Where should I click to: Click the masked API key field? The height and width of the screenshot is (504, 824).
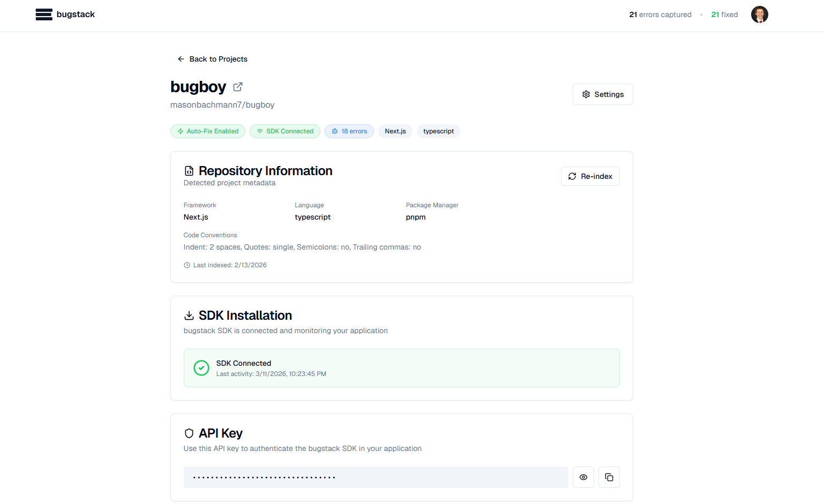pyautogui.click(x=375, y=477)
